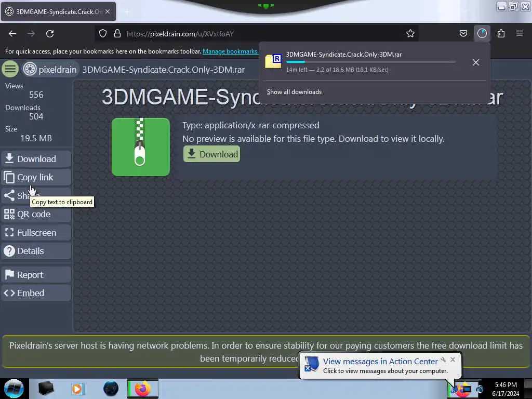Launch the media player from the taskbar
532x399 pixels.
point(77,389)
